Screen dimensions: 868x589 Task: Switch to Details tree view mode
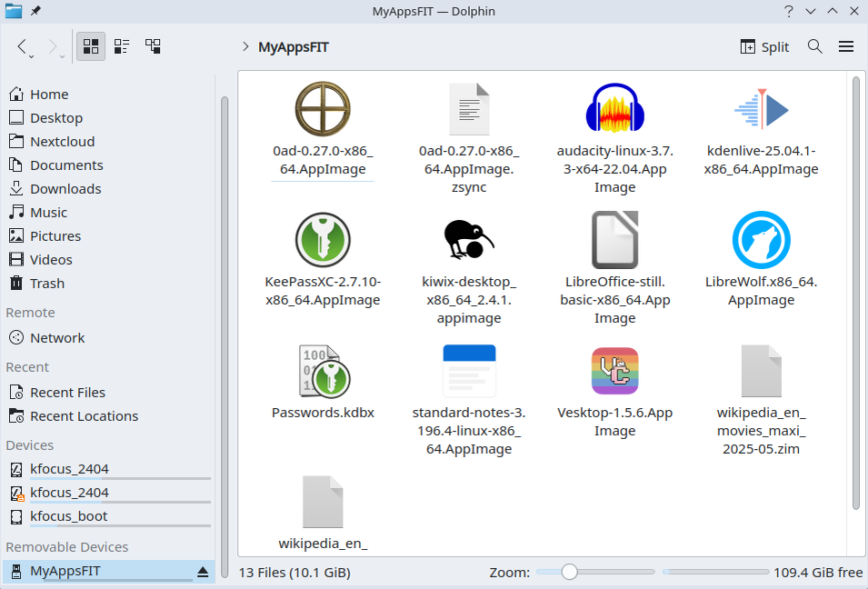pos(153,46)
